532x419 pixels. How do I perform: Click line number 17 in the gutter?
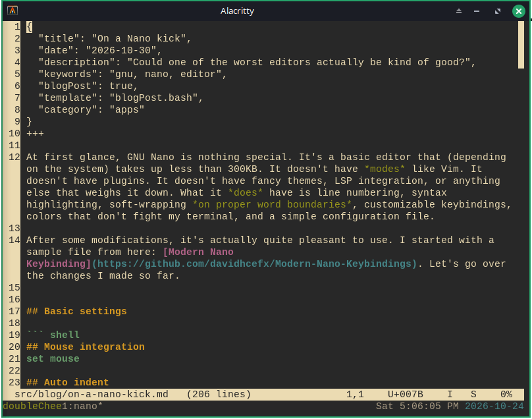(14, 312)
